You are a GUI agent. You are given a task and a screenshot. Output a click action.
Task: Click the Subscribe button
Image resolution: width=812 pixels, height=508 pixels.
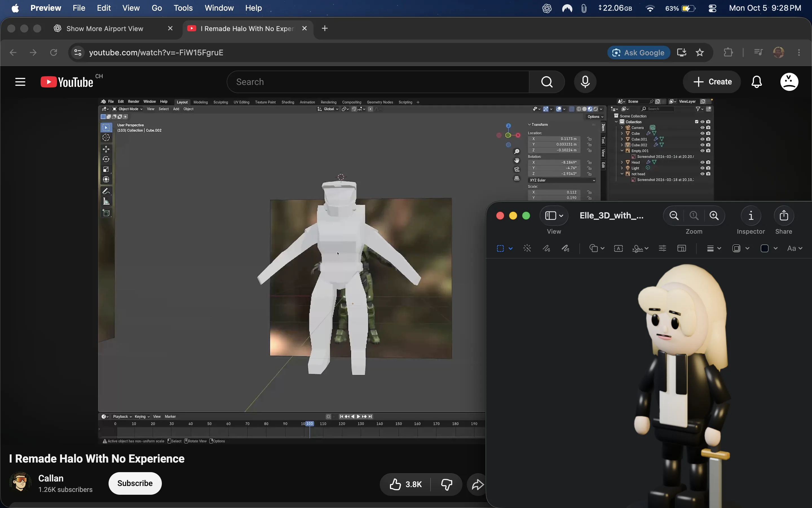coord(135,483)
